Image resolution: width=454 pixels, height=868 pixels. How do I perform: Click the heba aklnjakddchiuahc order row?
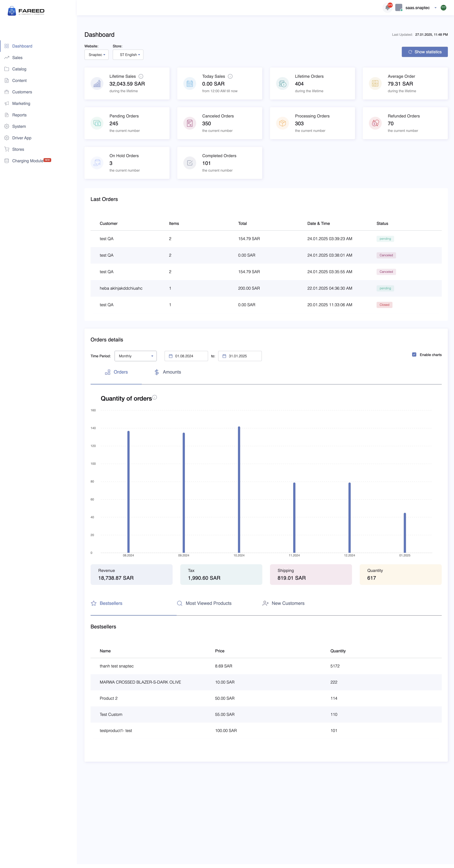click(266, 288)
